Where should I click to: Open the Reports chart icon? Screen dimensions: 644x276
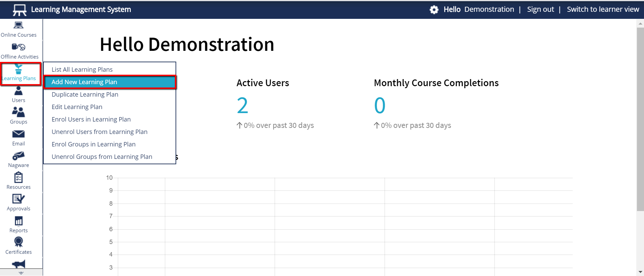(x=18, y=221)
